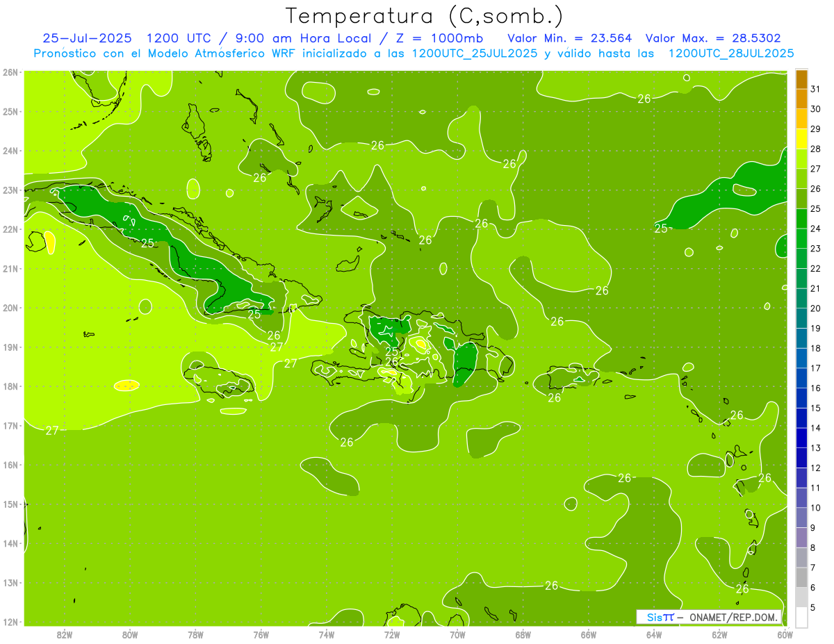Click the '72W' longitude axis label
Screen dimensions: 834x644
coord(392,634)
